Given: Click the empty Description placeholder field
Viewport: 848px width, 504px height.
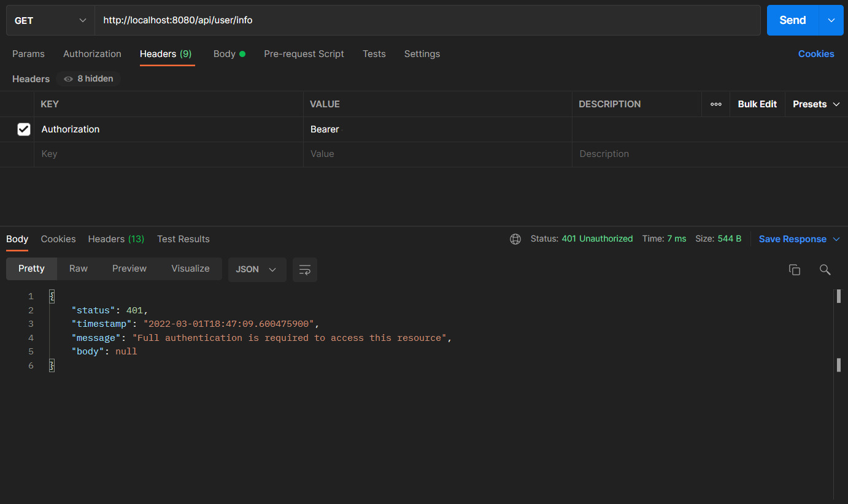Looking at the screenshot, I should click(710, 154).
